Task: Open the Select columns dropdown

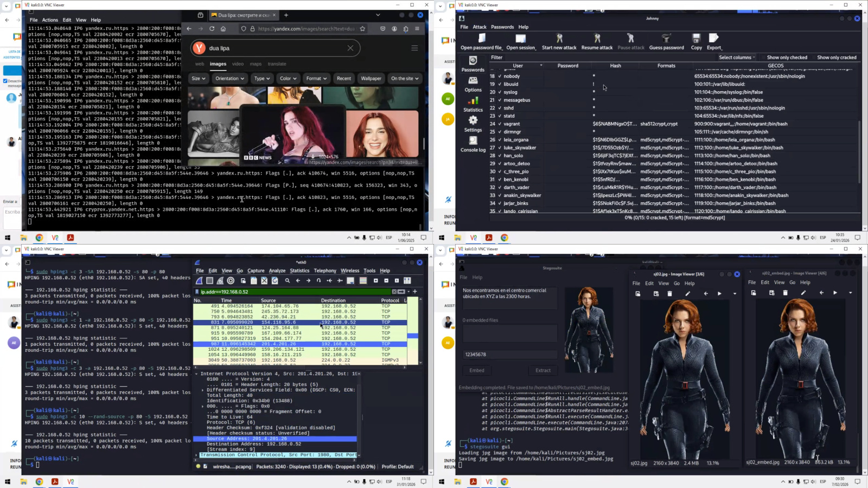Action: [x=736, y=57]
